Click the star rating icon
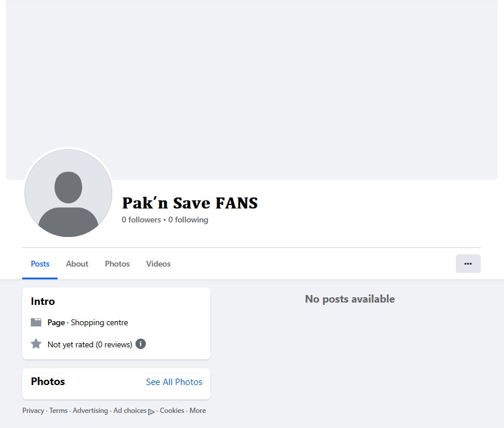504x428 pixels. [36, 344]
